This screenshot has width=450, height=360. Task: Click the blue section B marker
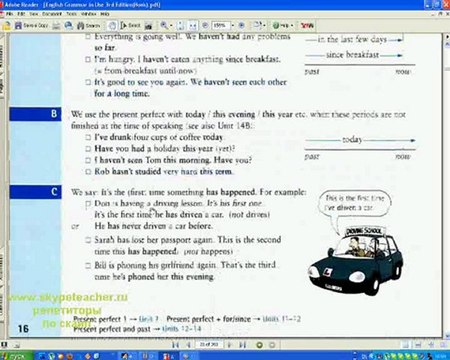pyautogui.click(x=35, y=114)
